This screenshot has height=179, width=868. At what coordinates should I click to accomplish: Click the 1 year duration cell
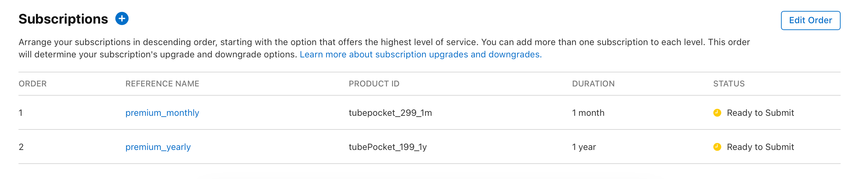coord(584,147)
